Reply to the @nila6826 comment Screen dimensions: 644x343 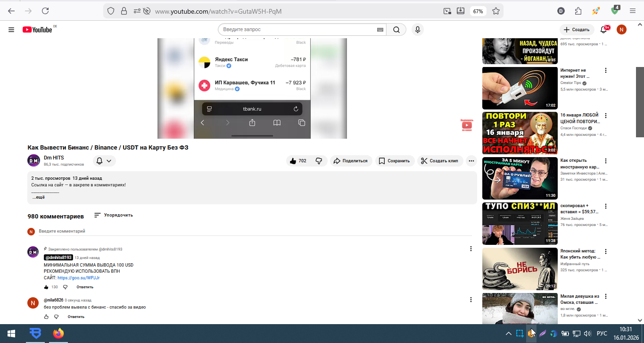pos(76,317)
